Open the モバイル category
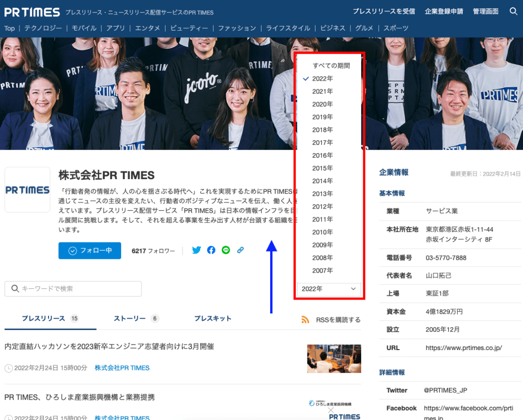Image resolution: width=523 pixels, height=420 pixels. click(84, 29)
